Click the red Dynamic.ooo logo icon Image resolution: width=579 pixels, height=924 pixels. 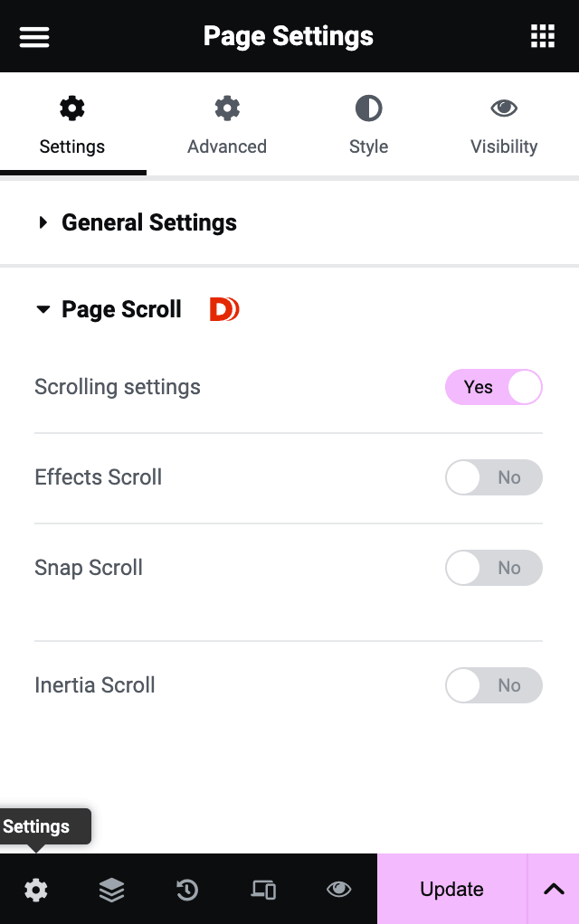point(224,309)
